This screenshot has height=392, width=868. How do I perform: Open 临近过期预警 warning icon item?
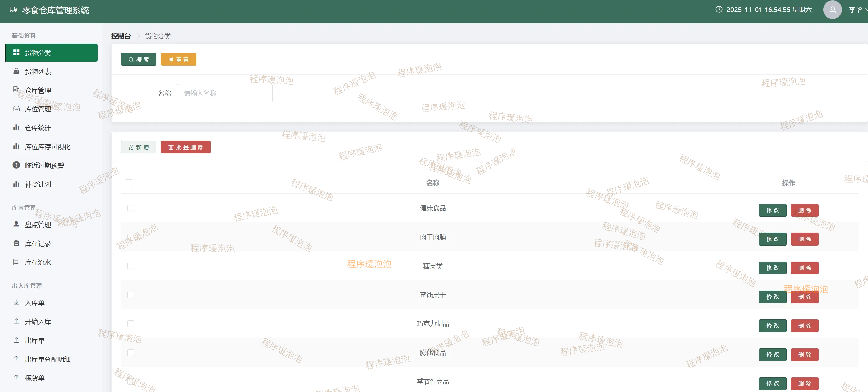[x=16, y=165]
